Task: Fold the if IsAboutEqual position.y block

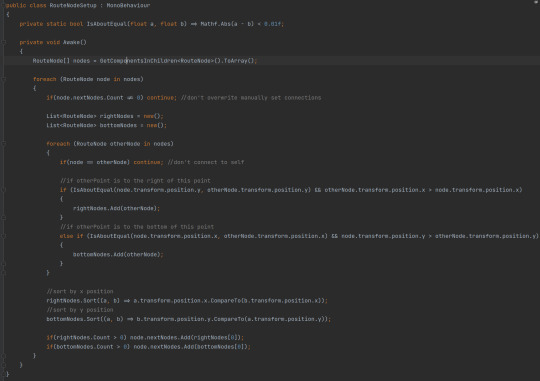Action: click(3, 190)
